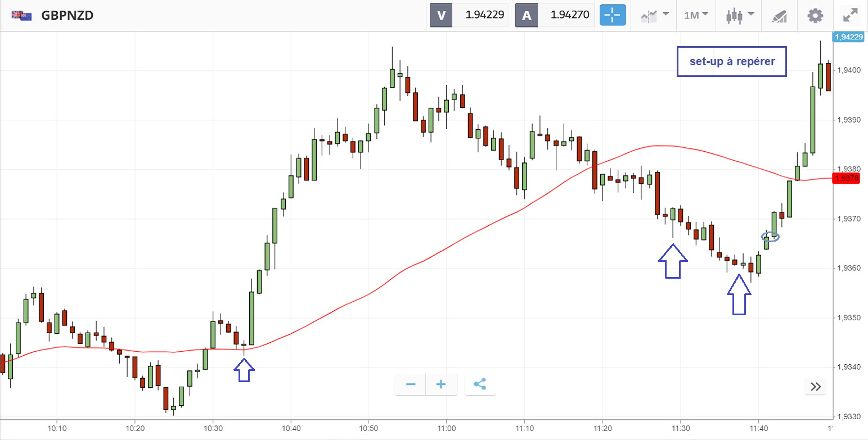Screen dimensions: 868x440
Task: Click the blue 1,94229 current price label
Action: (849, 37)
